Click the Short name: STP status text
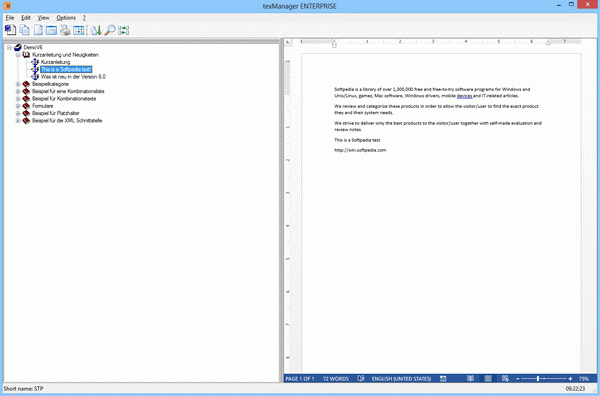The image size is (600, 396). tap(23, 389)
